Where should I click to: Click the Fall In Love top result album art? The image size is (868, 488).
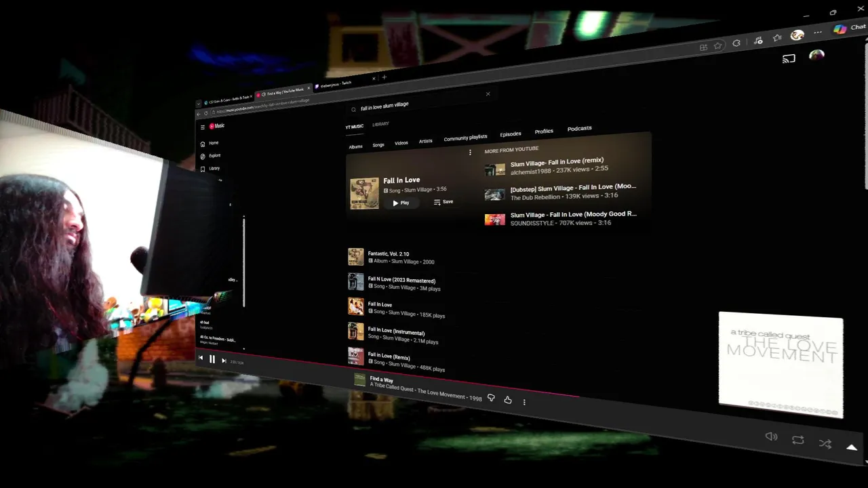pos(364,193)
